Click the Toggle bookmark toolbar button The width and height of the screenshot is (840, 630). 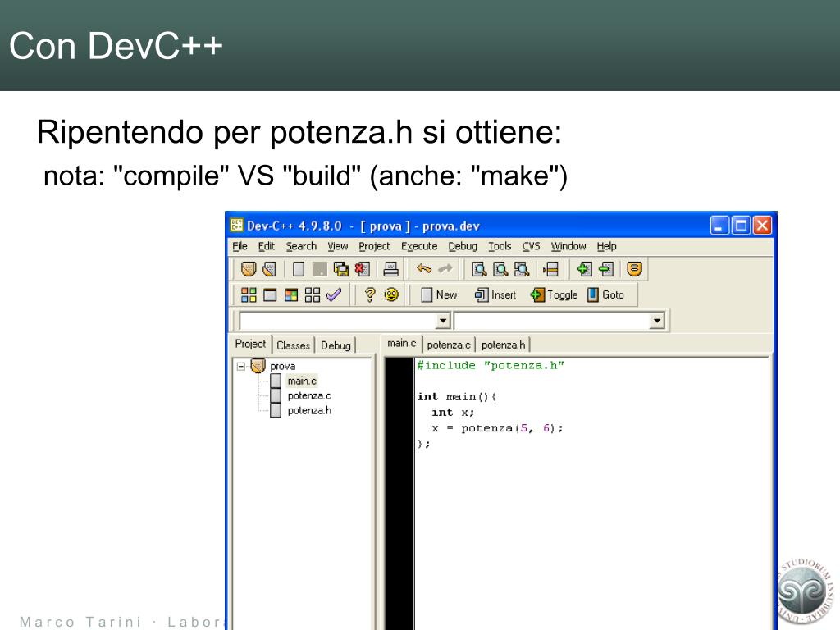[x=554, y=294]
